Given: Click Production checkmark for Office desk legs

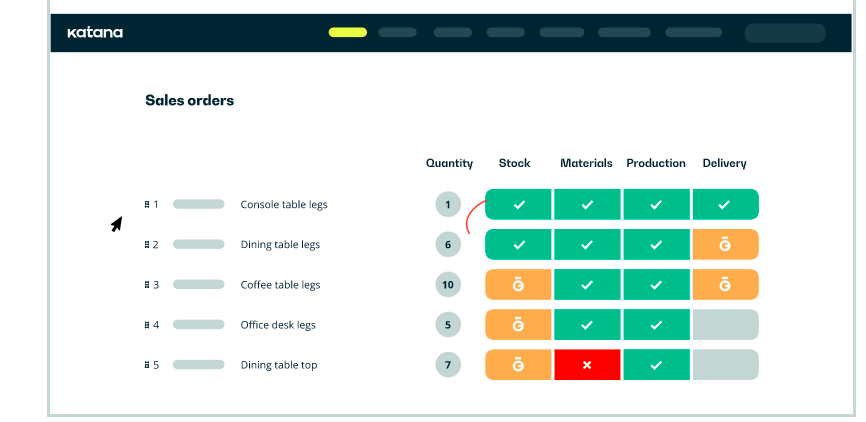Looking at the screenshot, I should [x=656, y=325].
